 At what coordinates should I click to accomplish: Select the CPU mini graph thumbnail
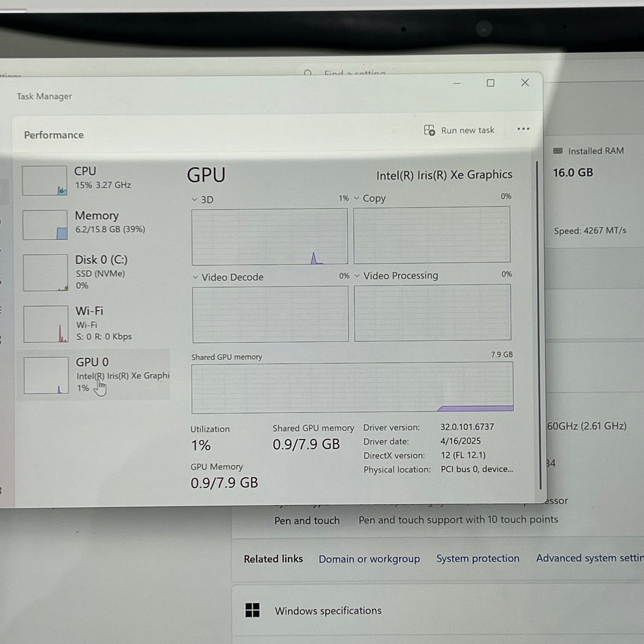pyautogui.click(x=45, y=181)
